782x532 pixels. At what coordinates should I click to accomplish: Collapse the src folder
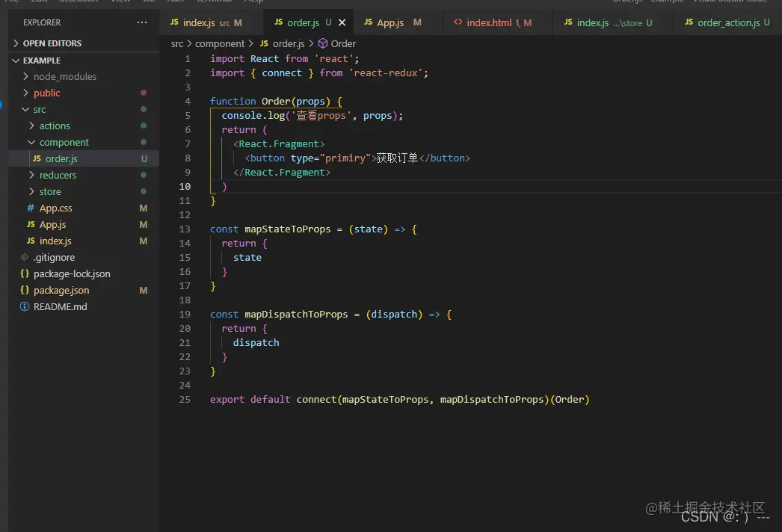[84, 110]
